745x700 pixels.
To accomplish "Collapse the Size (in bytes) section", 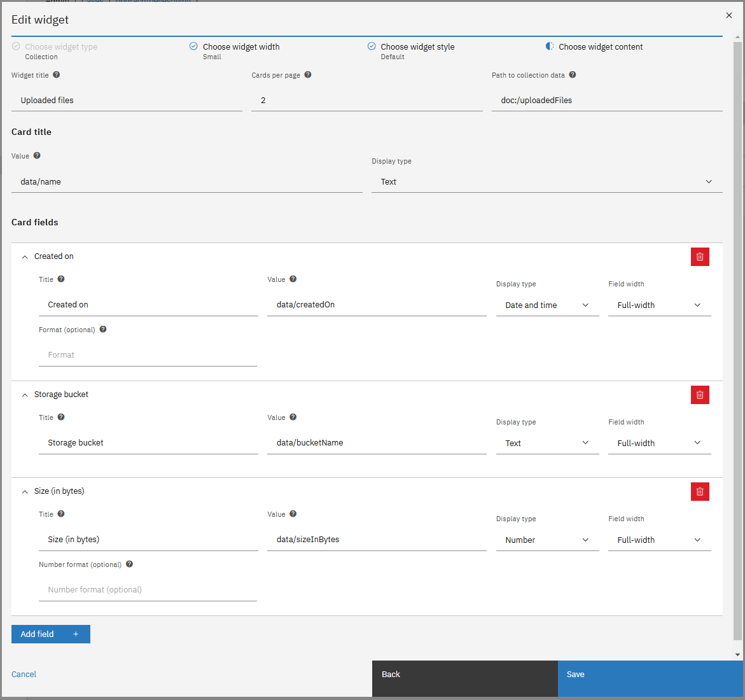I will tap(25, 492).
